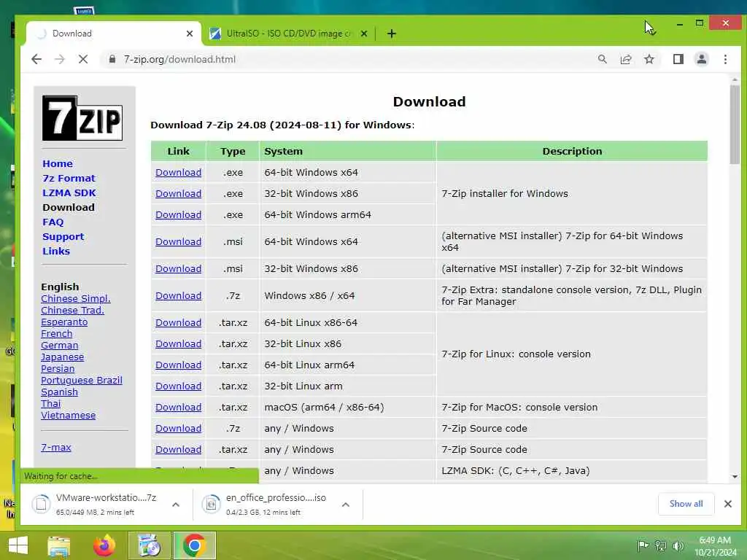Screen dimensions: 747x560
Task: Download the .7z source code
Action: (178, 428)
